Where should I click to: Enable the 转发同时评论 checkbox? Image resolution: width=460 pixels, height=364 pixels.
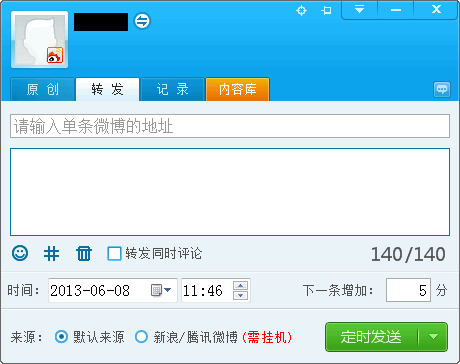click(114, 254)
